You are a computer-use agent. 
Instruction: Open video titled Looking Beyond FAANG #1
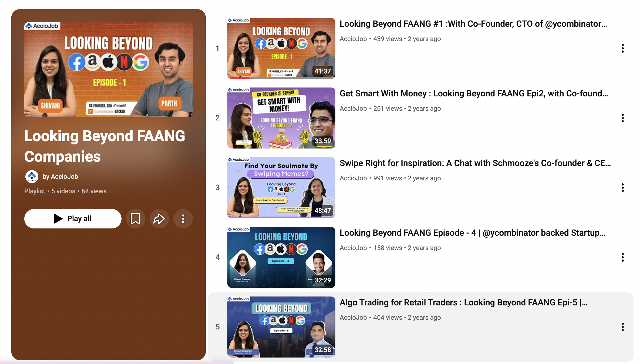click(x=473, y=24)
